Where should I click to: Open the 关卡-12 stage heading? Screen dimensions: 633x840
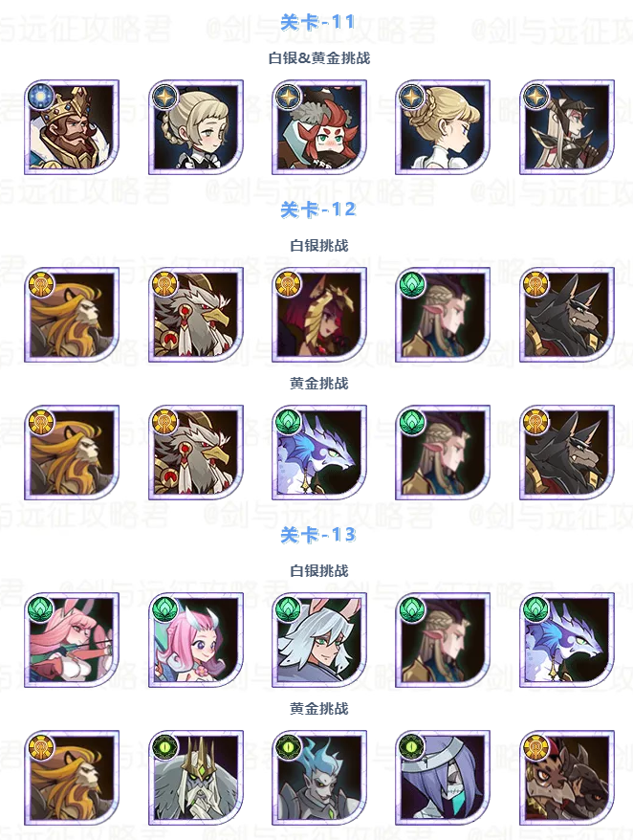click(x=318, y=209)
